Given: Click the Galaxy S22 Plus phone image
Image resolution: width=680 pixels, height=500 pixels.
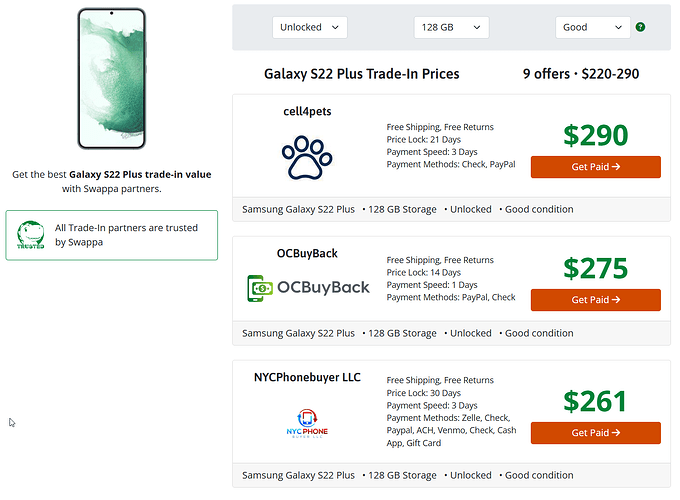Looking at the screenshot, I should click(x=111, y=78).
